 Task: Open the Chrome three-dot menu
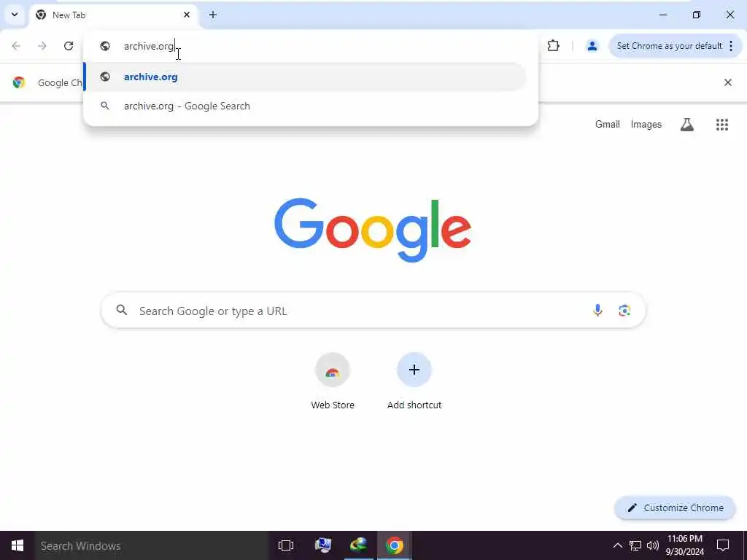[x=731, y=46]
